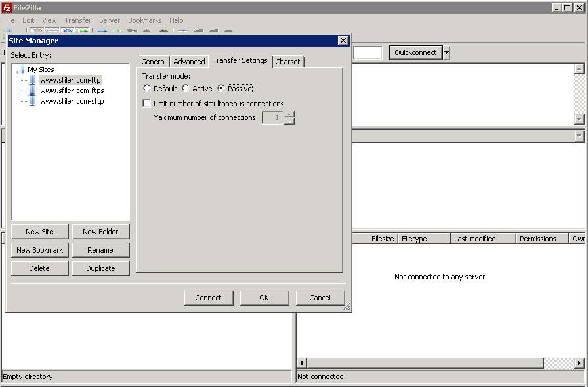Select the www.sfiler.com-ftp site entry
The image size is (588, 387).
[x=70, y=80]
